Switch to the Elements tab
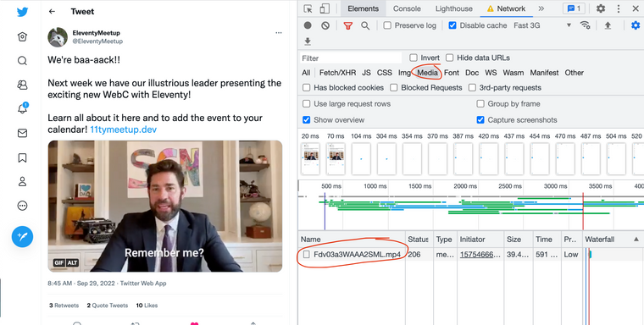The image size is (644, 325). click(x=363, y=8)
